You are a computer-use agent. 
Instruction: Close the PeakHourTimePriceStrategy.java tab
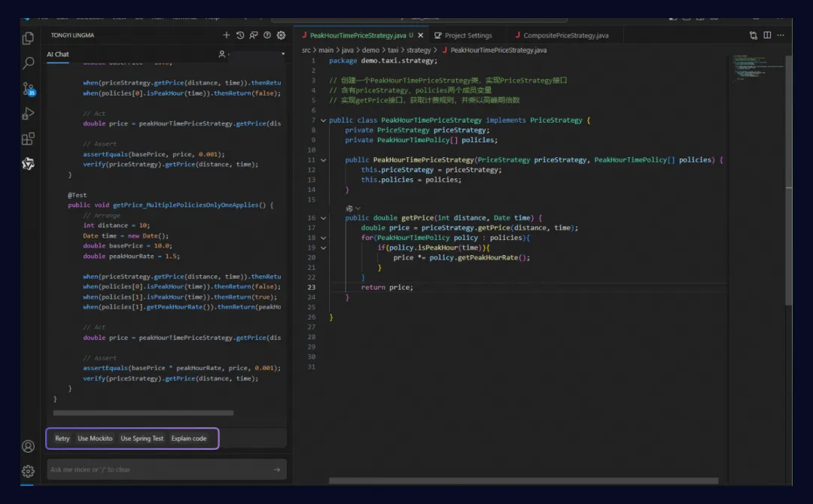tap(421, 35)
